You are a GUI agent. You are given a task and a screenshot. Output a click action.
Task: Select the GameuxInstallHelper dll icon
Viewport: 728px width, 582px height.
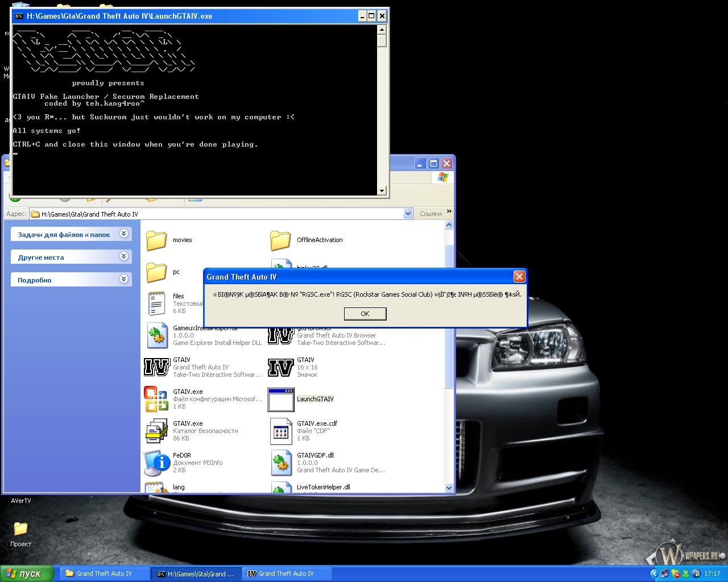(156, 336)
